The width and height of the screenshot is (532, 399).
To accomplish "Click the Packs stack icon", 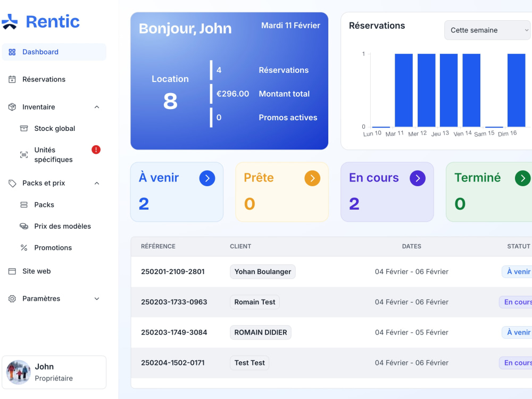I will [24, 205].
